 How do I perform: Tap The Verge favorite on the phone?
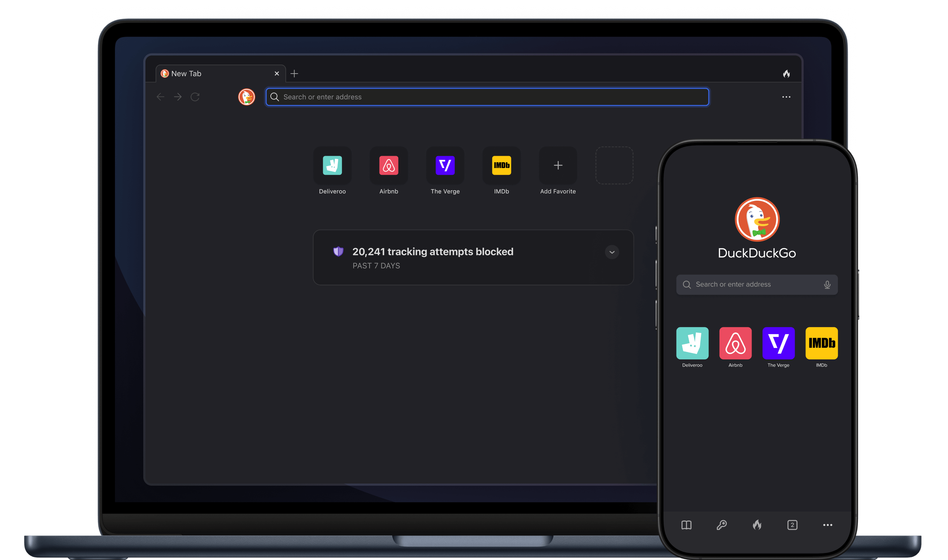coord(778,343)
